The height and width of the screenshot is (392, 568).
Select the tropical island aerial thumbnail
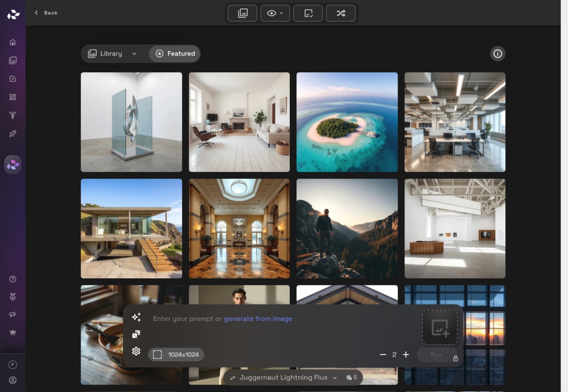point(347,122)
